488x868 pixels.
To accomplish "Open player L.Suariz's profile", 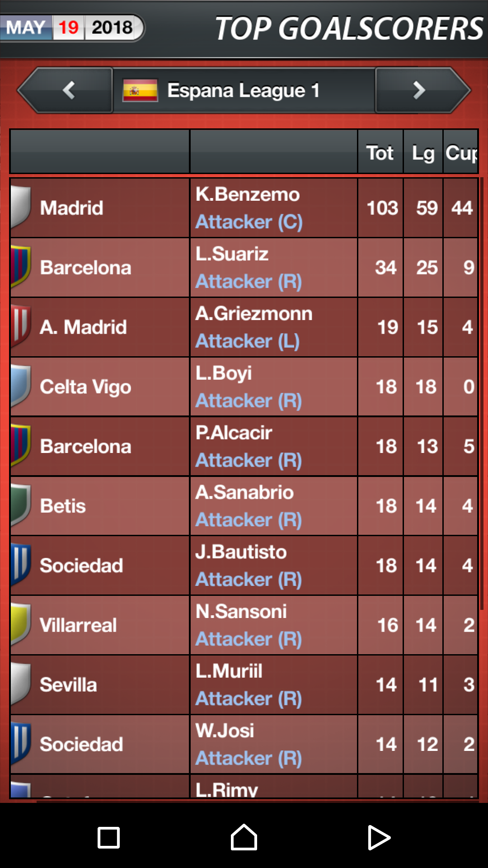I will tap(232, 254).
